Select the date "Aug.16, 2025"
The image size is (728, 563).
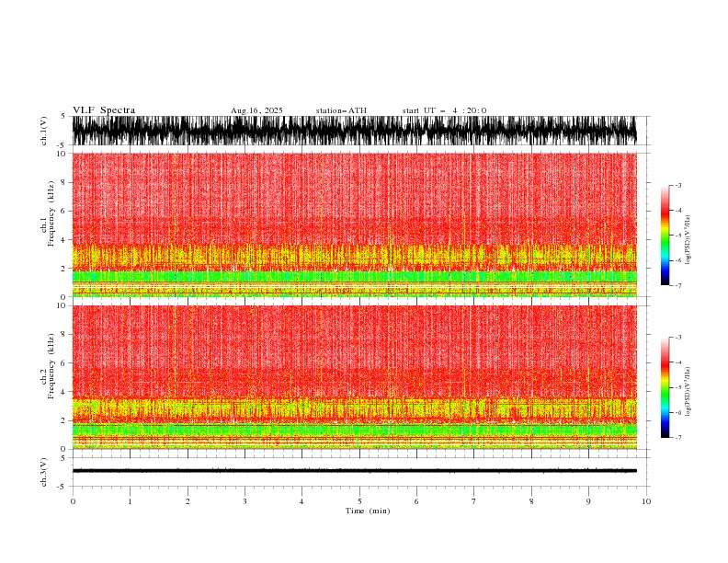(x=256, y=110)
